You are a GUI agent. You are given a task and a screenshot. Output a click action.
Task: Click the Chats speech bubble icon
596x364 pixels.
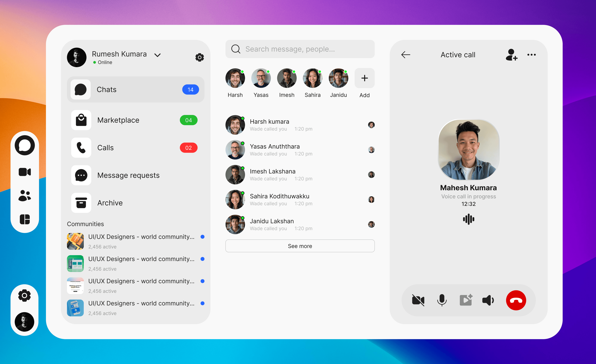click(81, 90)
